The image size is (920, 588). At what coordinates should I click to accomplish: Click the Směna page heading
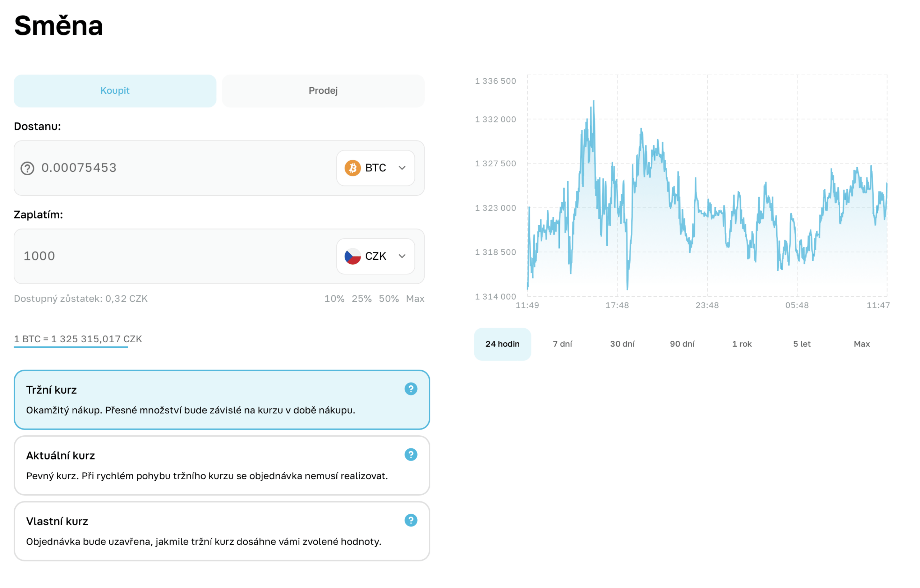(59, 26)
